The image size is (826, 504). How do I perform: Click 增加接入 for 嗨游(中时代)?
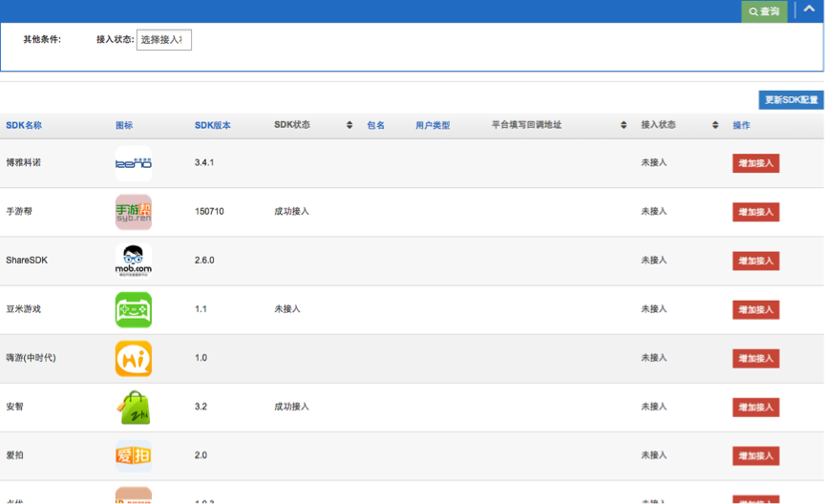755,359
